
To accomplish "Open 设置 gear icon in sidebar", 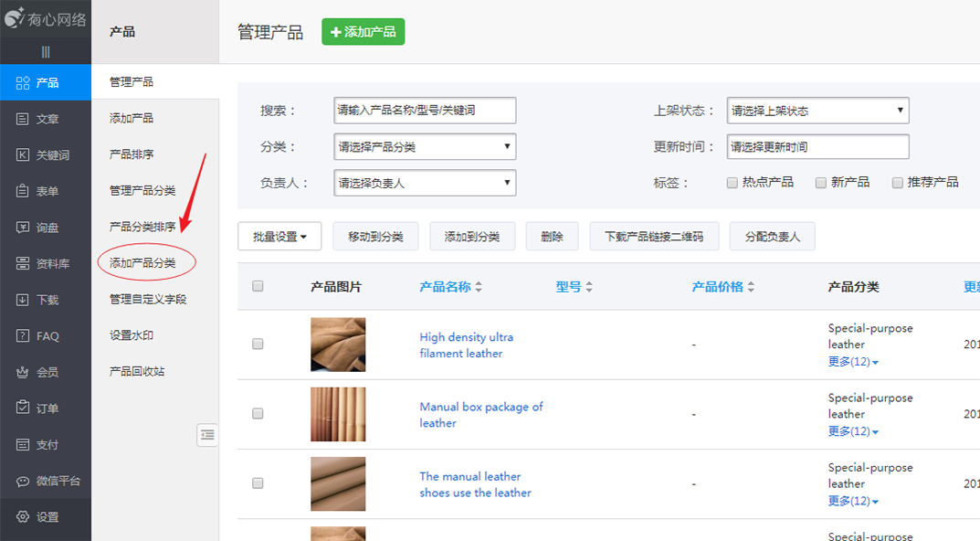I will coord(23,517).
